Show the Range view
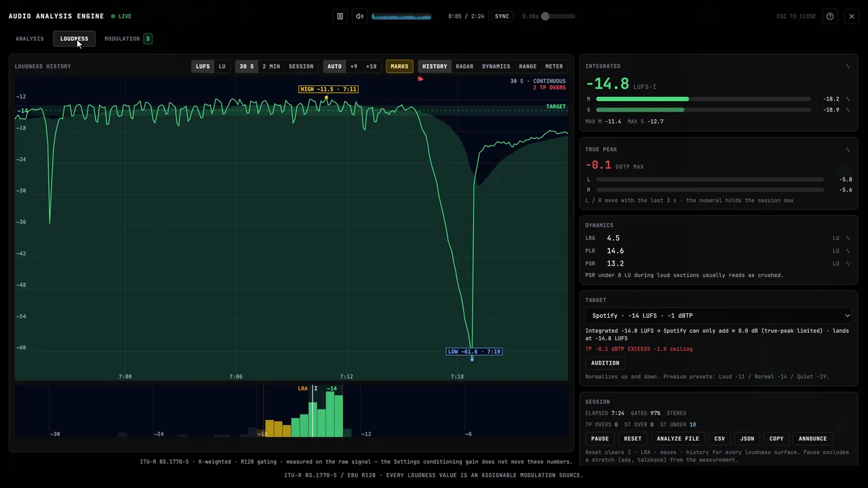868x488 pixels. coord(528,66)
